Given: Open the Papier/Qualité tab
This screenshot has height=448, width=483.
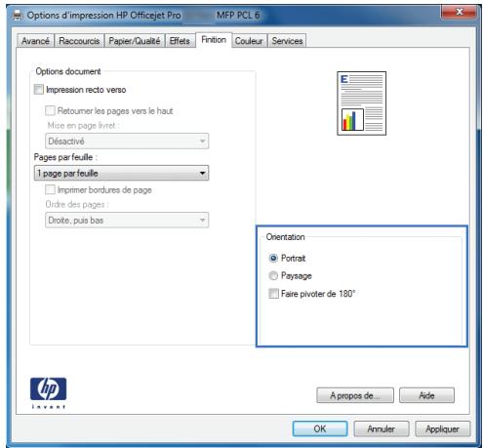Looking at the screenshot, I should point(135,41).
